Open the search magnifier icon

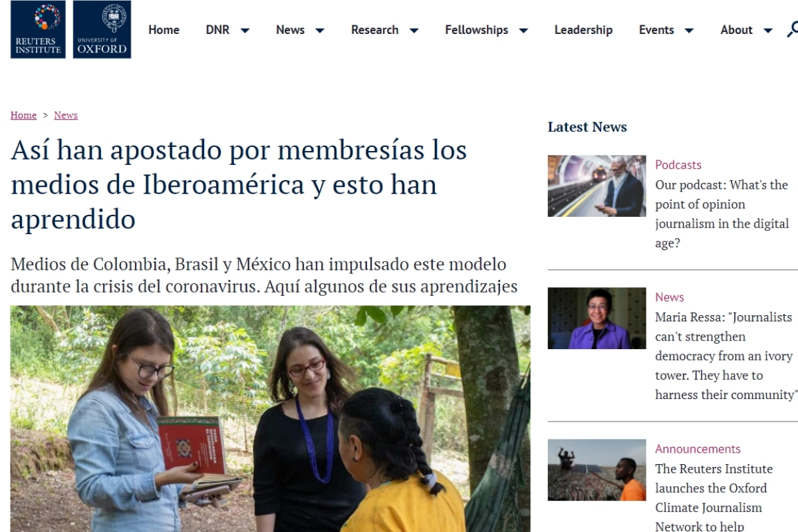pyautogui.click(x=792, y=30)
